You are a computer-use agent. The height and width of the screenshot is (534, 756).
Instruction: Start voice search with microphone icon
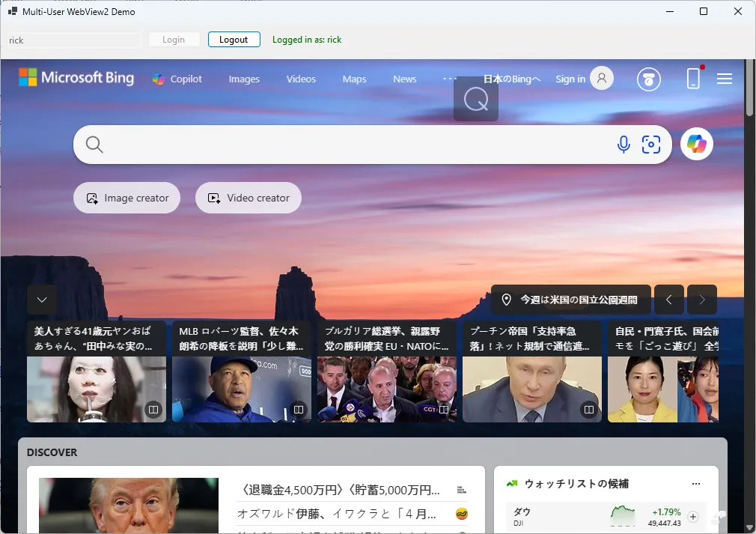pyautogui.click(x=624, y=145)
